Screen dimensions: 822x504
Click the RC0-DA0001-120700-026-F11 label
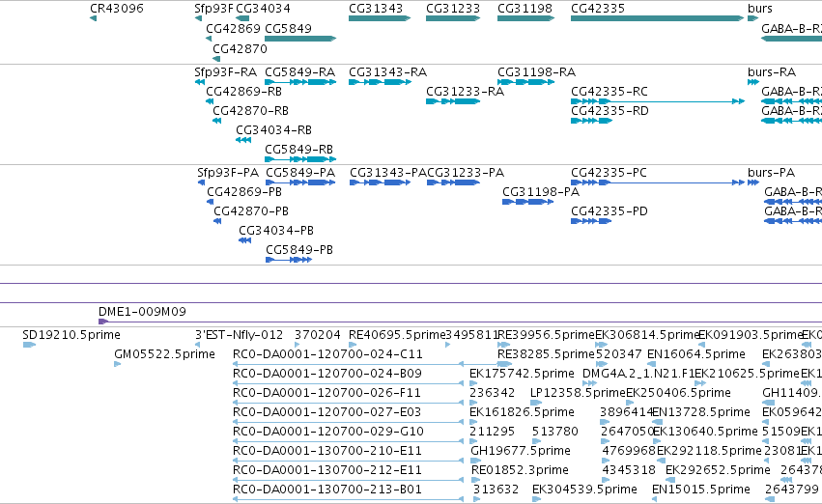[326, 393]
